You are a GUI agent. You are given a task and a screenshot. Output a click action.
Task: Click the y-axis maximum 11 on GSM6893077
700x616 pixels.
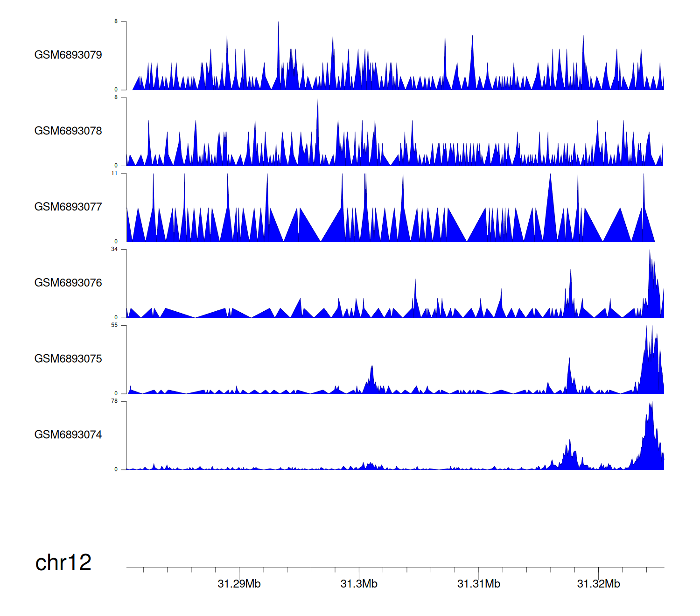(x=114, y=174)
